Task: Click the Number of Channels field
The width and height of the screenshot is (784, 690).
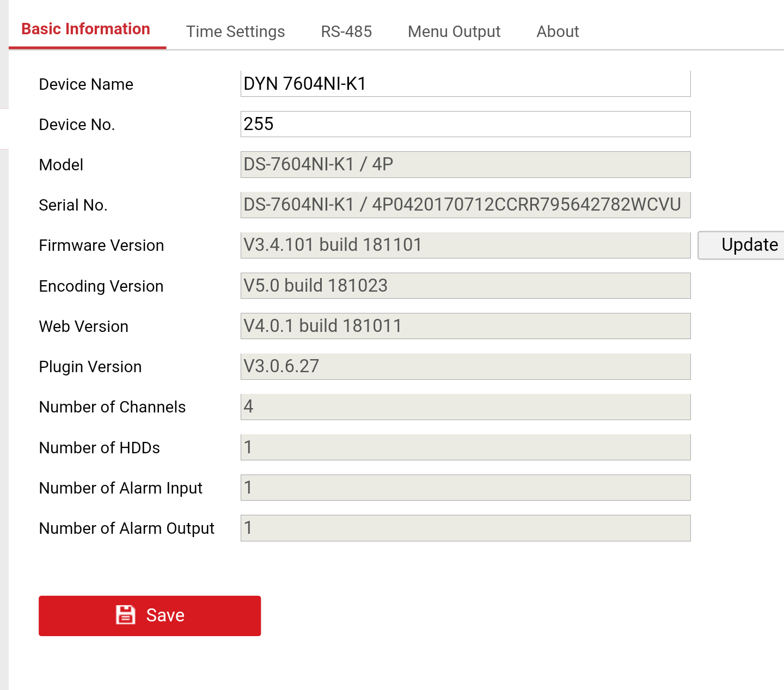Action: click(465, 406)
